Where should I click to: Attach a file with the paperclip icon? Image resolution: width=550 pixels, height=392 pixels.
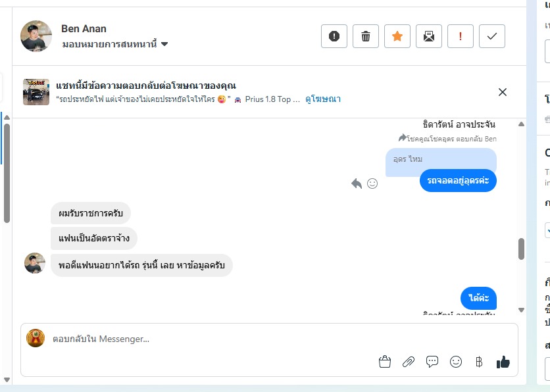pos(409,361)
